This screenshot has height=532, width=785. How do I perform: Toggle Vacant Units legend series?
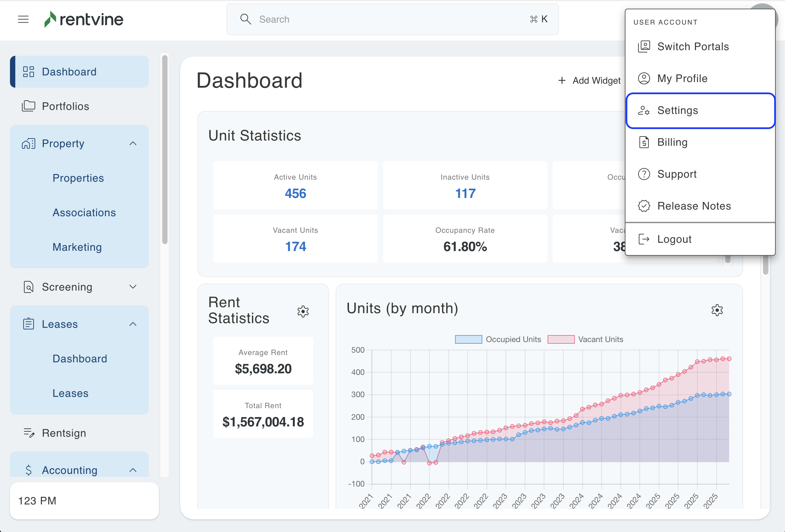561,339
